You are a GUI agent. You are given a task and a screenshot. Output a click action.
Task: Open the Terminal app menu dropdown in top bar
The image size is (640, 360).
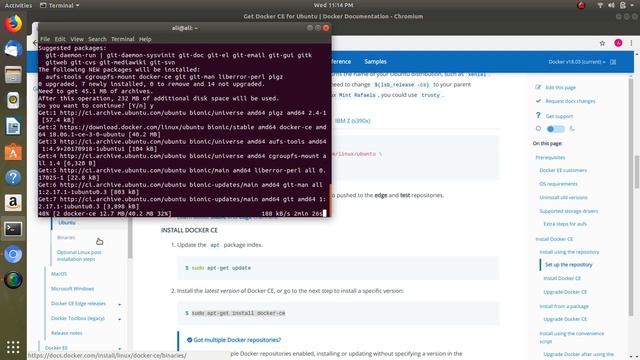click(x=60, y=5)
